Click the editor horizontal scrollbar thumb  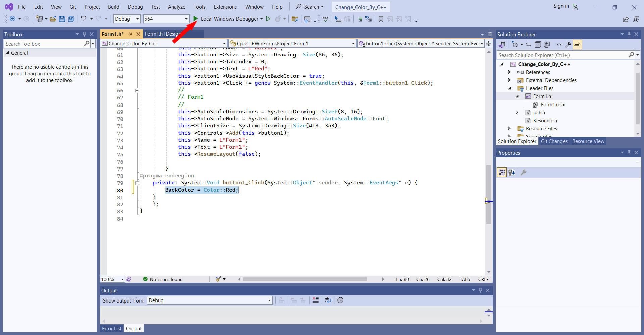[x=305, y=279]
